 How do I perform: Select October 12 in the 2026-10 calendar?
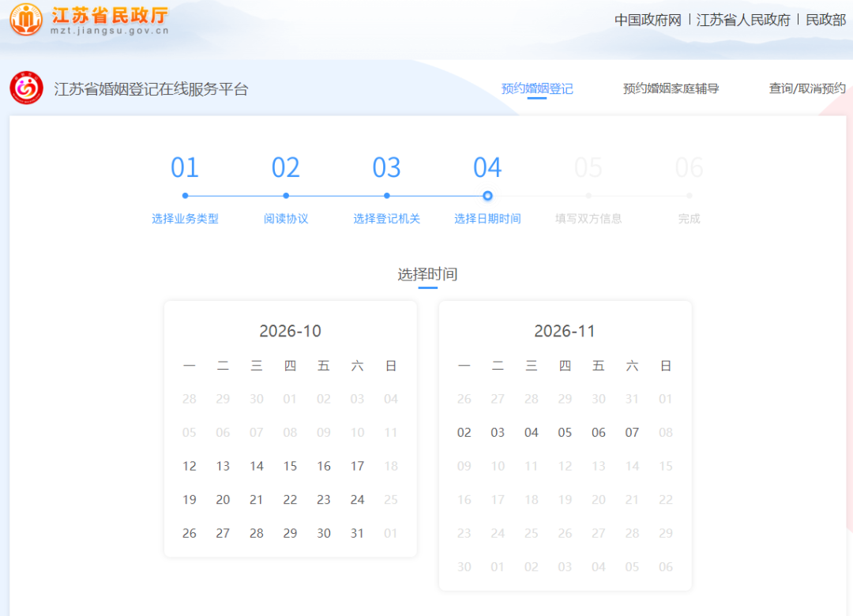coord(190,467)
